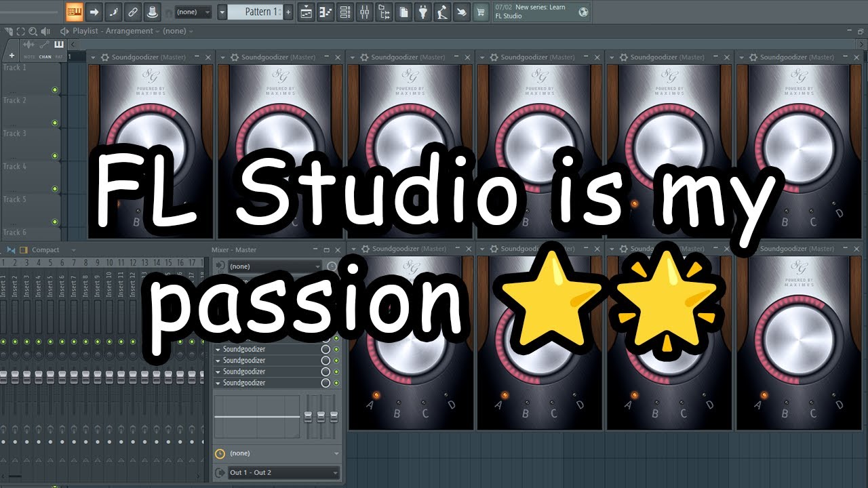Viewport: 868px width, 488px height.
Task: Open the pattern selector arrow left of Pattern 1
Action: 222,12
